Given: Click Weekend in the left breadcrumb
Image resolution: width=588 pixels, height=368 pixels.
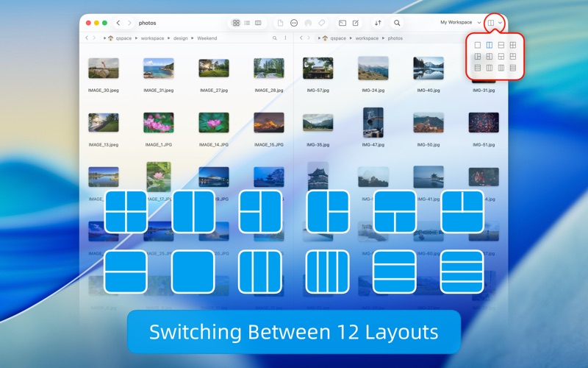Looking at the screenshot, I should (x=207, y=38).
